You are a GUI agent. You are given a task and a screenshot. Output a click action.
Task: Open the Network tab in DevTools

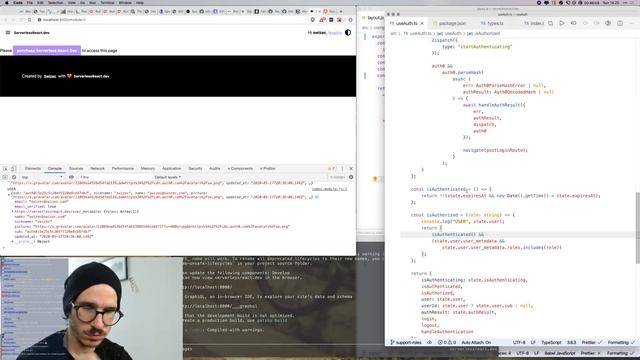tap(97, 169)
